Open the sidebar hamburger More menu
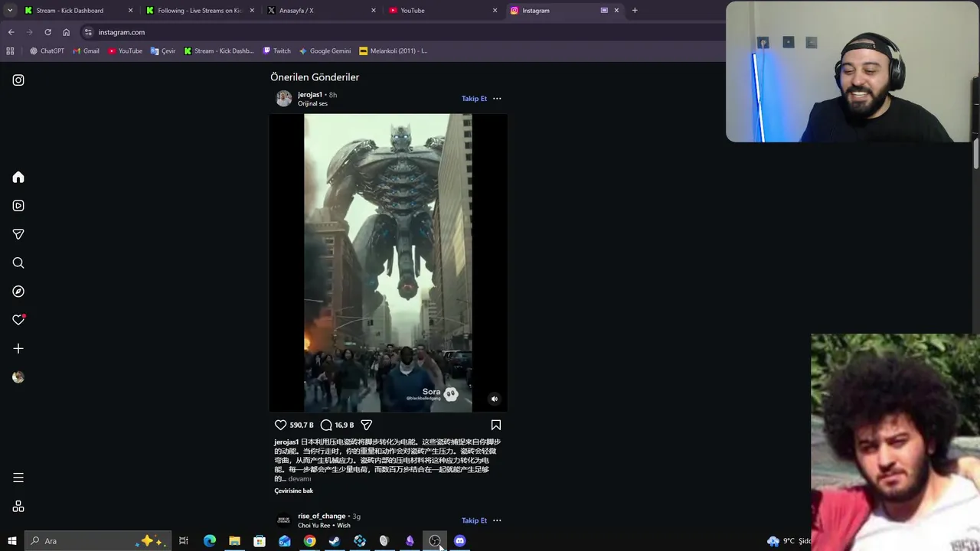980x551 pixels. [x=18, y=478]
